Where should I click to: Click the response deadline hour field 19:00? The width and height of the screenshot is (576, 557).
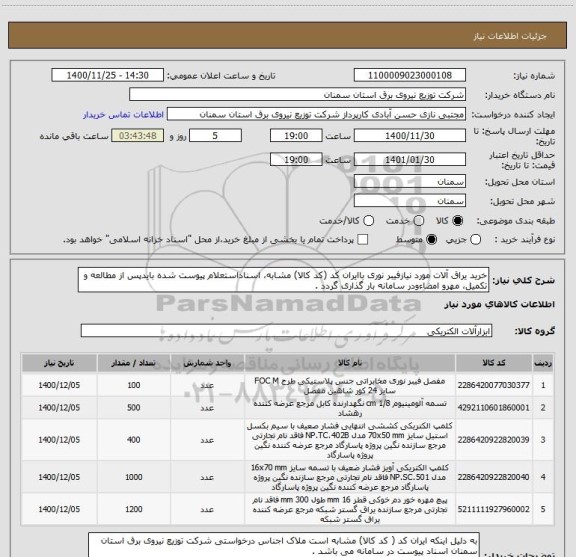point(296,136)
